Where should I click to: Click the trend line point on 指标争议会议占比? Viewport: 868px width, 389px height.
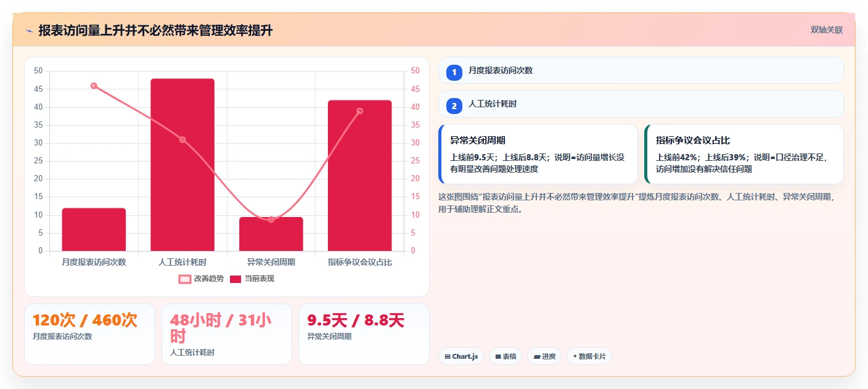click(x=360, y=111)
